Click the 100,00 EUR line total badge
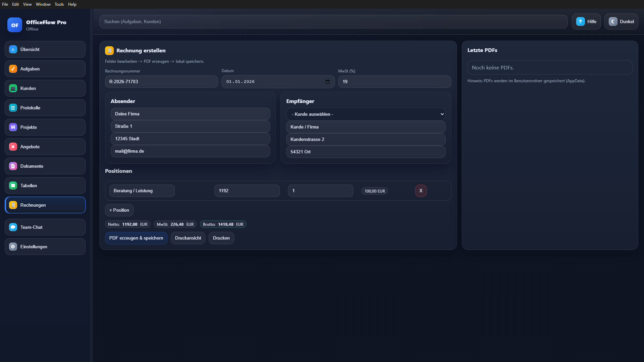644x362 pixels. tap(375, 191)
